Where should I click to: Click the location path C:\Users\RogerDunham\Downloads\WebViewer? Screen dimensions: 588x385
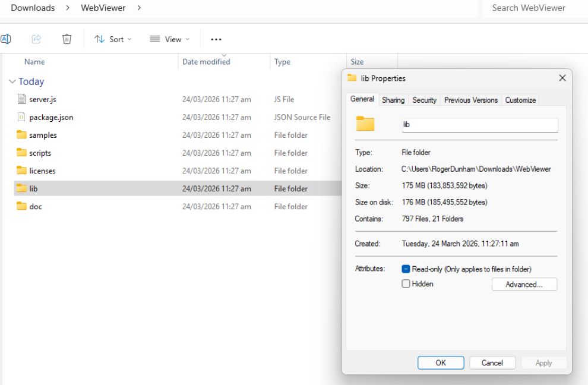pos(476,169)
